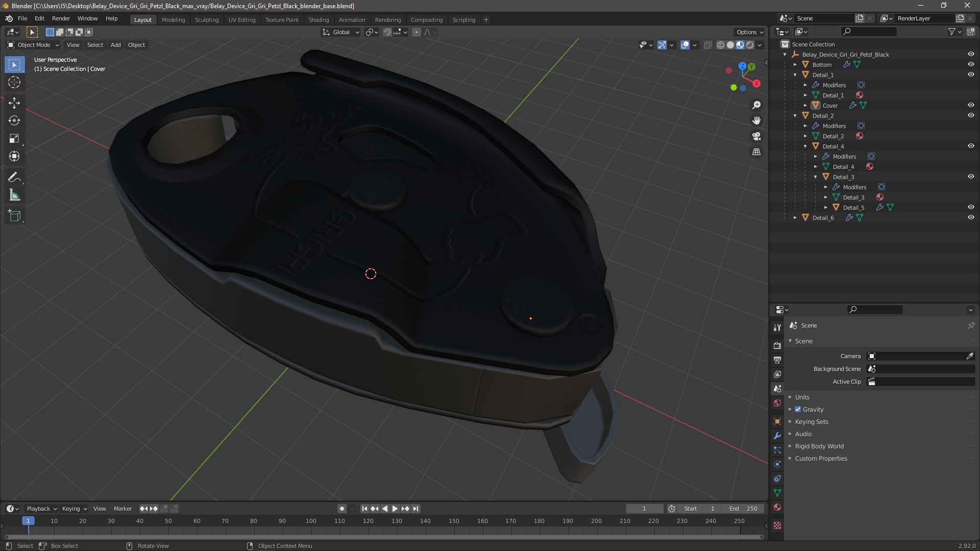Select the Cursor tool in toolbar
980x551 pixels.
point(14,83)
